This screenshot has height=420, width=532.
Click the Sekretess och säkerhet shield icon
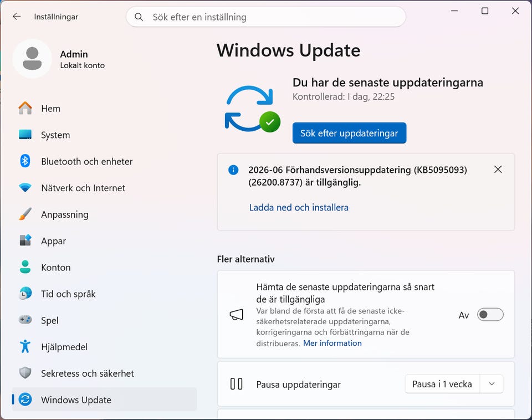tap(25, 373)
